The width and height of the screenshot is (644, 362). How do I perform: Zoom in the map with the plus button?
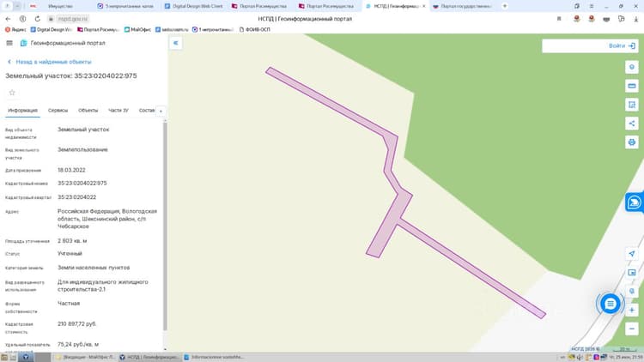(632, 310)
